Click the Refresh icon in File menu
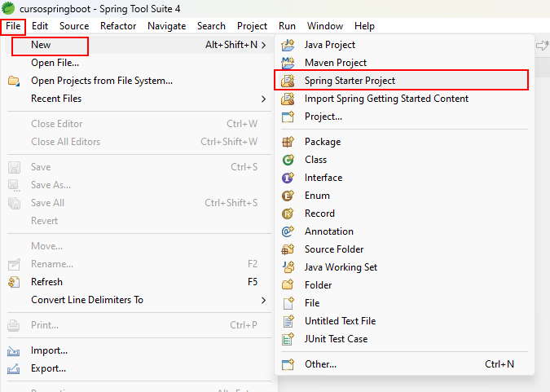This screenshot has width=550, height=392. [x=14, y=282]
